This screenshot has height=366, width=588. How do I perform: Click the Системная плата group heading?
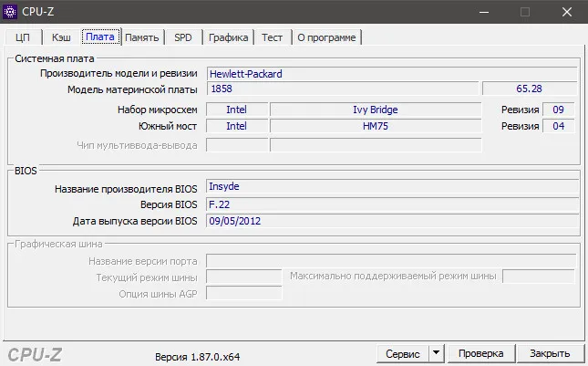[55, 58]
